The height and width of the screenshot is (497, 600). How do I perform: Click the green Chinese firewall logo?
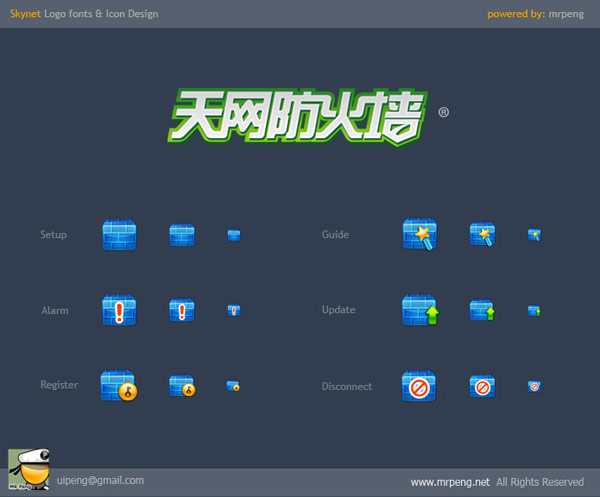tap(297, 117)
